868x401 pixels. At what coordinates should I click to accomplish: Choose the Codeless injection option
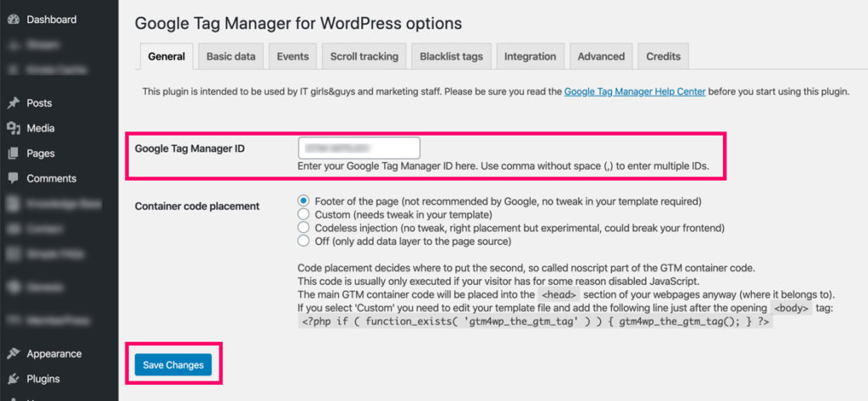click(303, 227)
